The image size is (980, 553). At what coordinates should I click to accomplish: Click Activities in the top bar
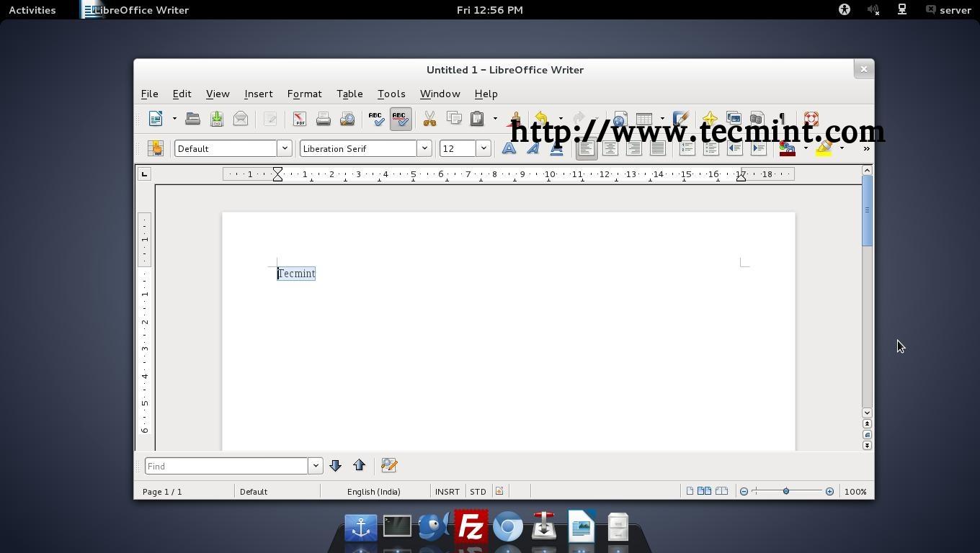[x=32, y=10]
